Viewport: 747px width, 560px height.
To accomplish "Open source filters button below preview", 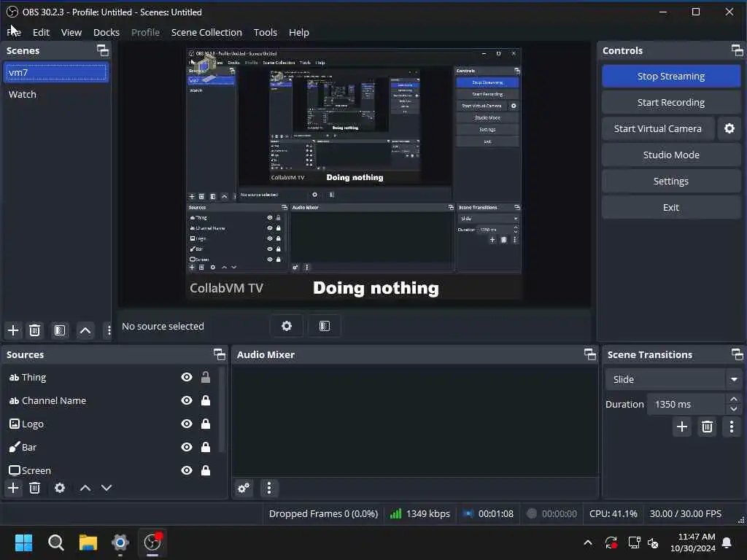I will tap(325, 326).
